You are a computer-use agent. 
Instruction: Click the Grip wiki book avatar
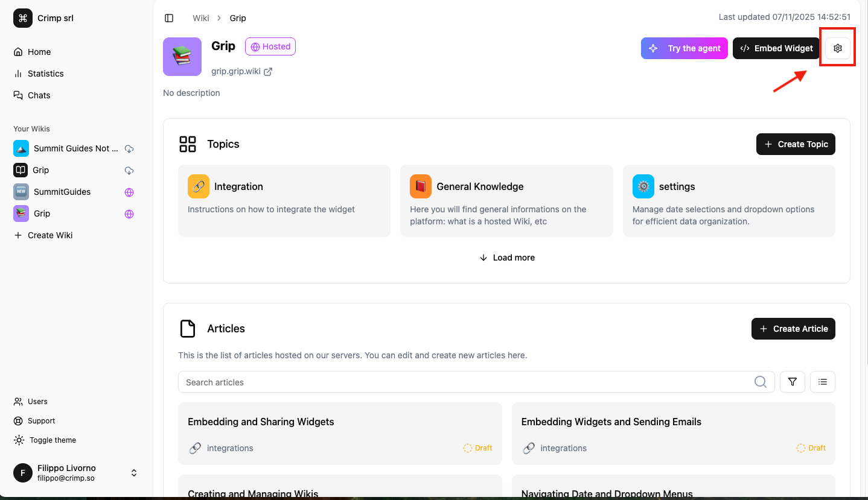[x=182, y=57]
